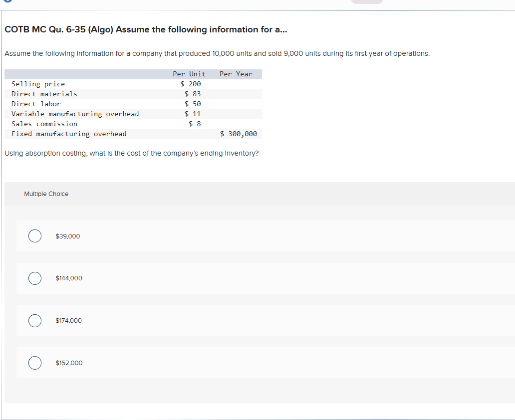Image resolution: width=515 pixels, height=420 pixels.
Task: Select the $144,000 radio button
Action: [x=34, y=278]
